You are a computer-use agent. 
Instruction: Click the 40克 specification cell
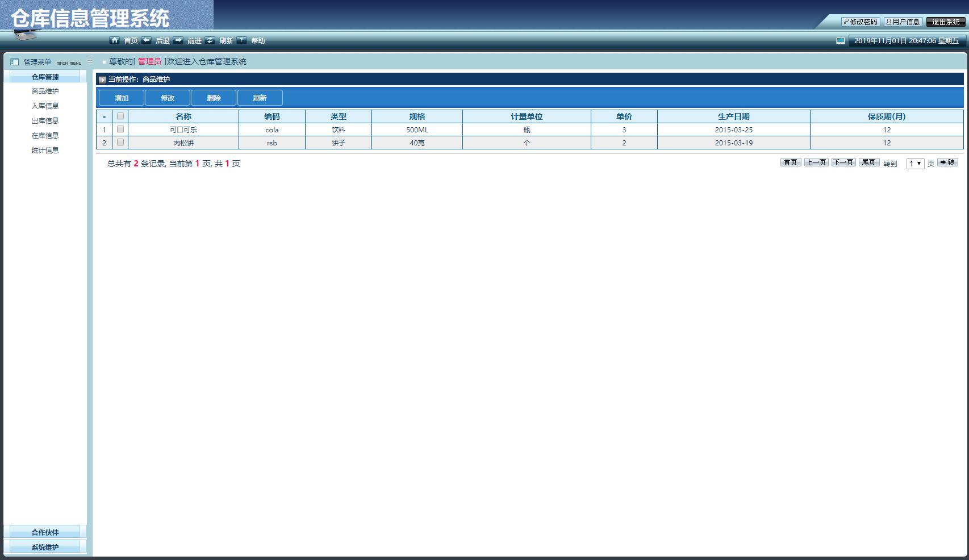pos(417,143)
